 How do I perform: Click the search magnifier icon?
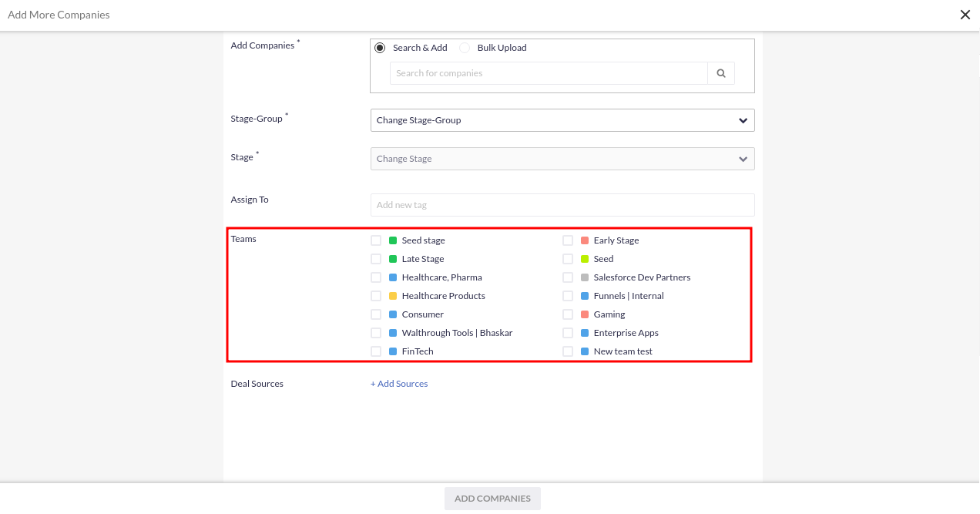721,73
